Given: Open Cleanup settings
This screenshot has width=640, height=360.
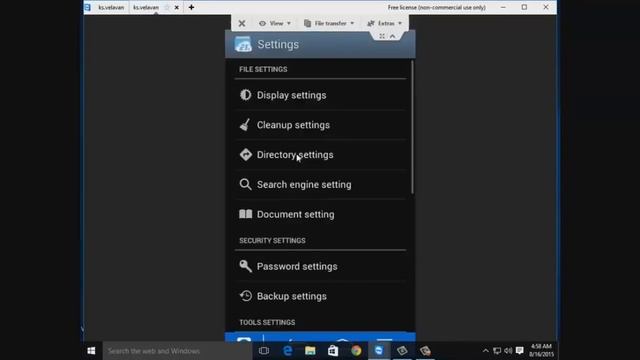Looking at the screenshot, I should click(x=320, y=125).
